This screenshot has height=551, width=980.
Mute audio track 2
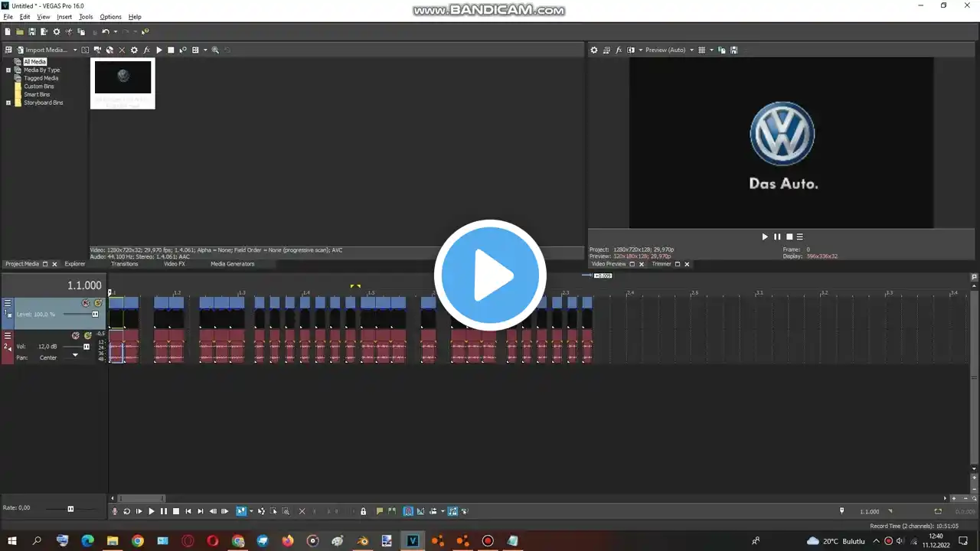point(76,335)
